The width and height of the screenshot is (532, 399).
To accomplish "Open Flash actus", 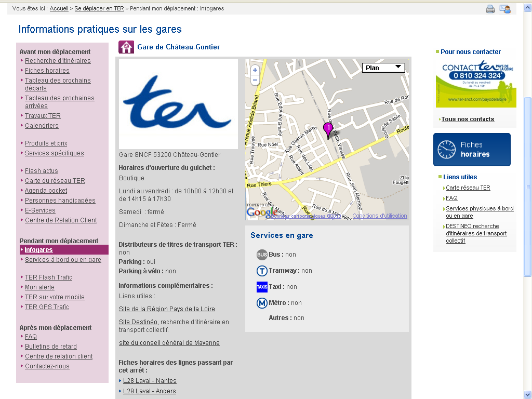I will (42, 170).
